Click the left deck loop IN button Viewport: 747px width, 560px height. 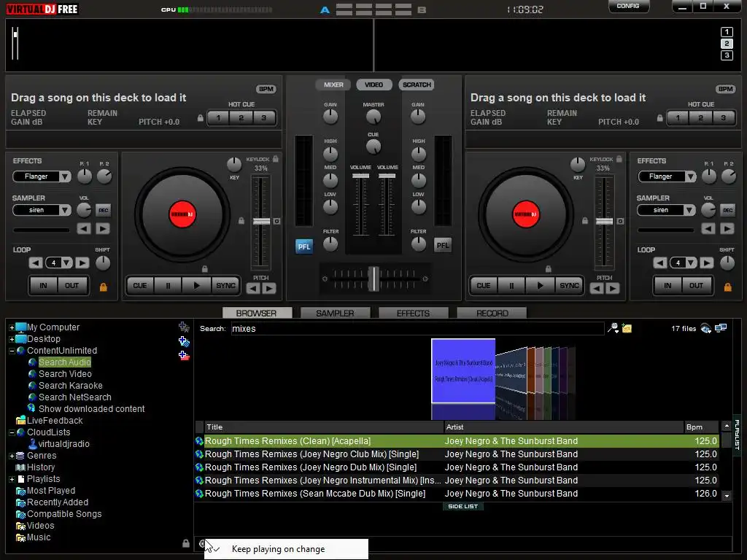tap(43, 286)
